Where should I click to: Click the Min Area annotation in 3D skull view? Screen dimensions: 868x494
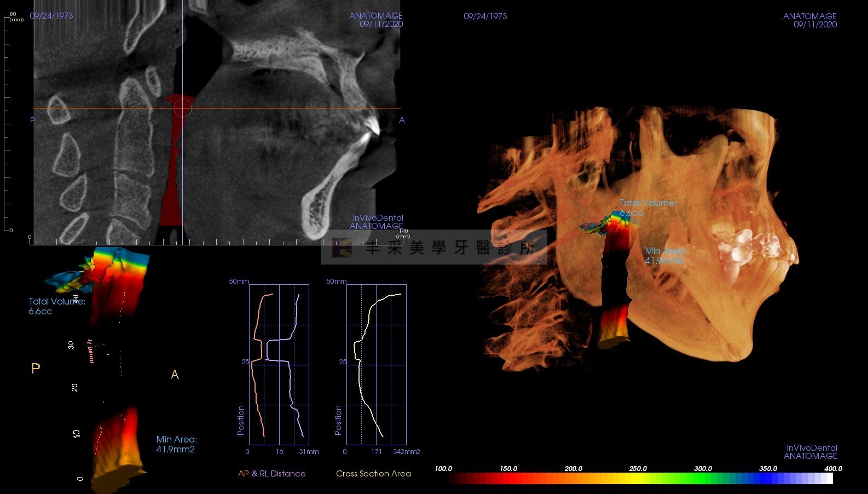pos(664,256)
